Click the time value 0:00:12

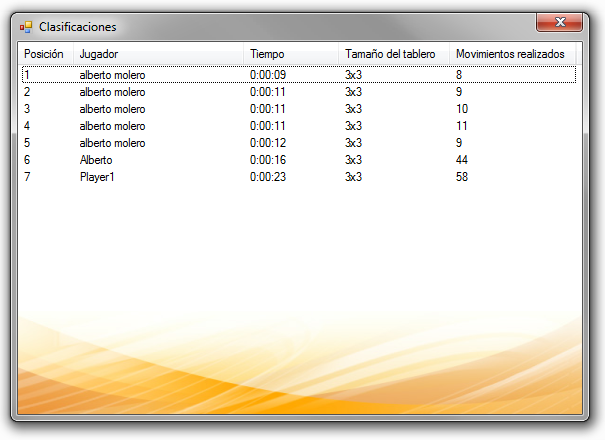click(268, 143)
